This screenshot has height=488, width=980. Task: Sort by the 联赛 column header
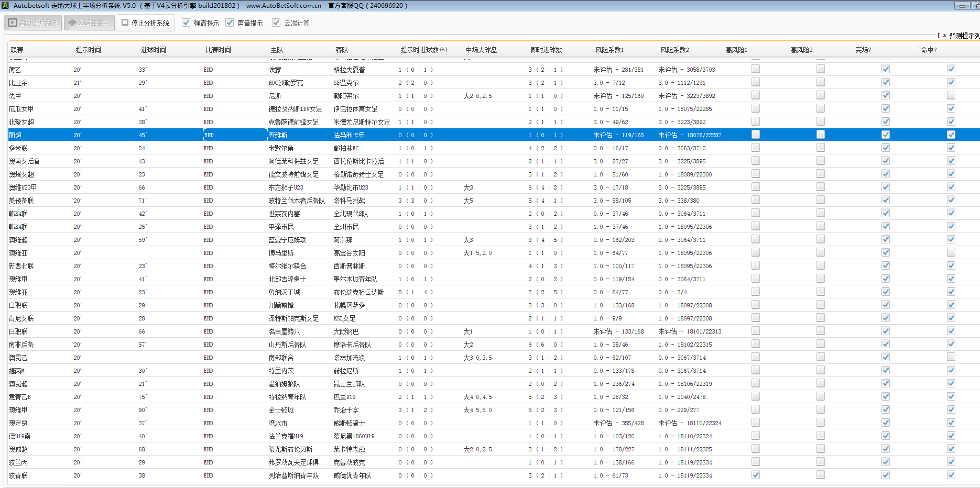17,50
